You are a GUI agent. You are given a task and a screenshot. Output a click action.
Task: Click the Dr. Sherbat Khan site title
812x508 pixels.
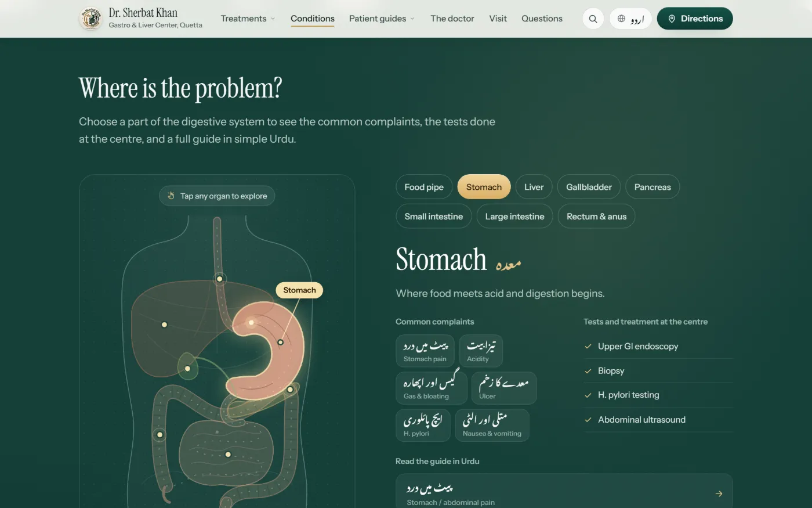click(143, 13)
